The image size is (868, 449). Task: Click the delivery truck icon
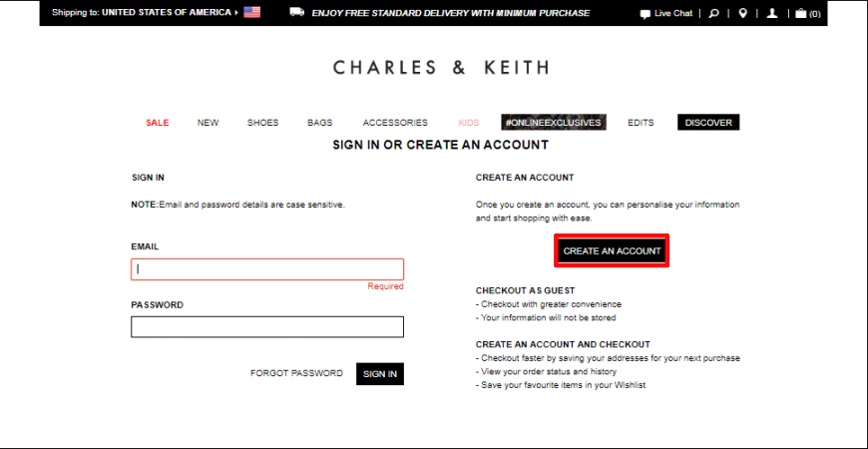coord(296,12)
